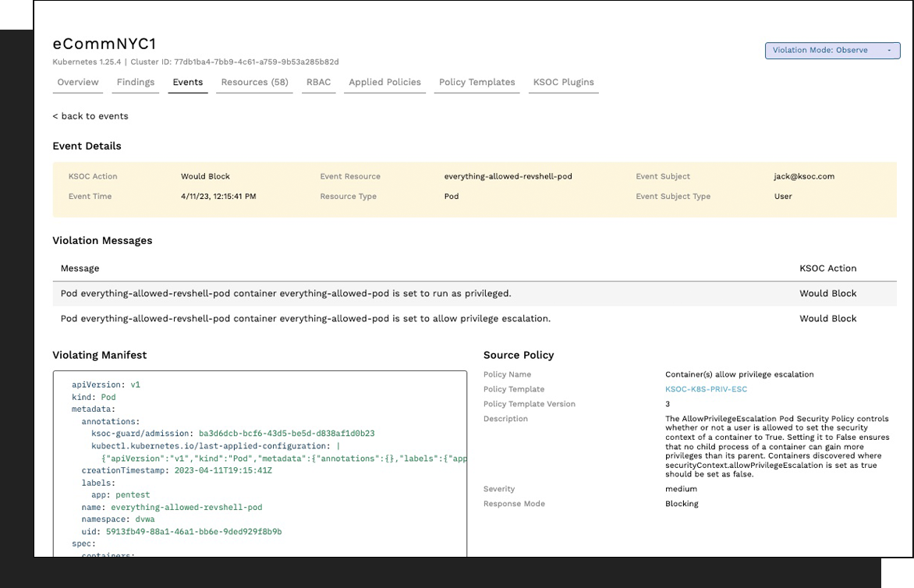This screenshot has height=588, width=914.
Task: Click the Policy Template Version value 3
Action: (668, 404)
